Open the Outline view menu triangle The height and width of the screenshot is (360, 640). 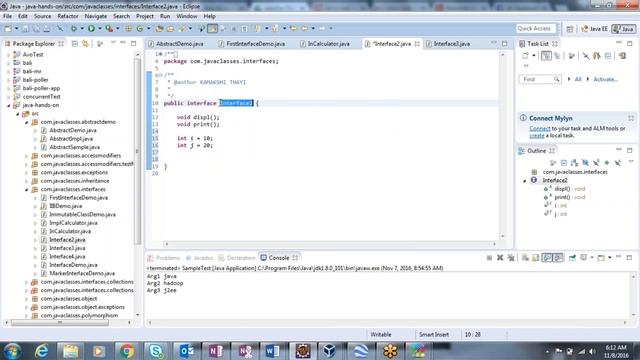point(631,162)
